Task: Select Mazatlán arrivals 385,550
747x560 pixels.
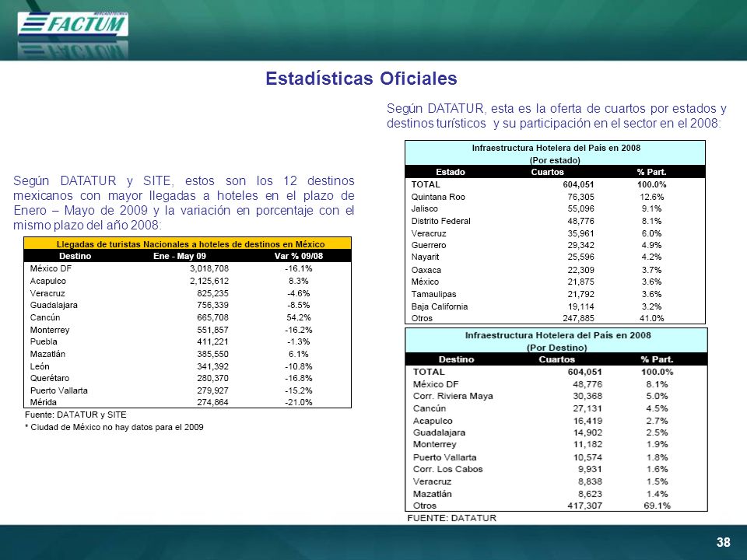Action: 212,354
